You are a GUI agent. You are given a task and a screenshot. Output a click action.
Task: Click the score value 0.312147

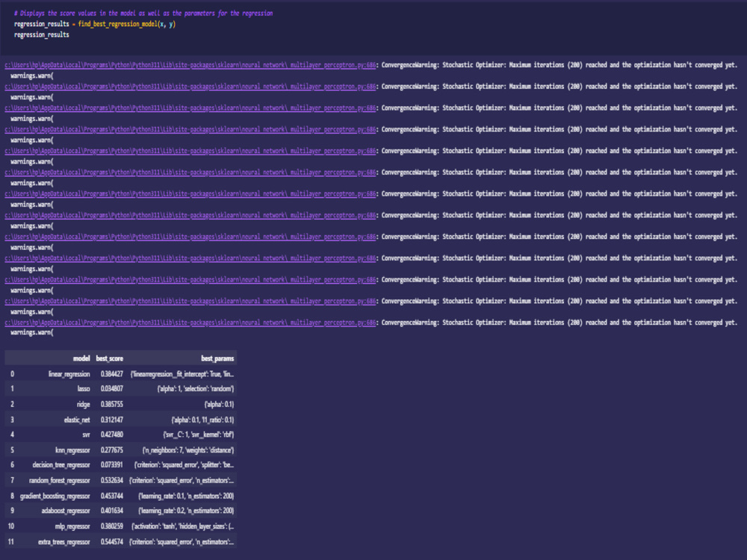tap(112, 420)
